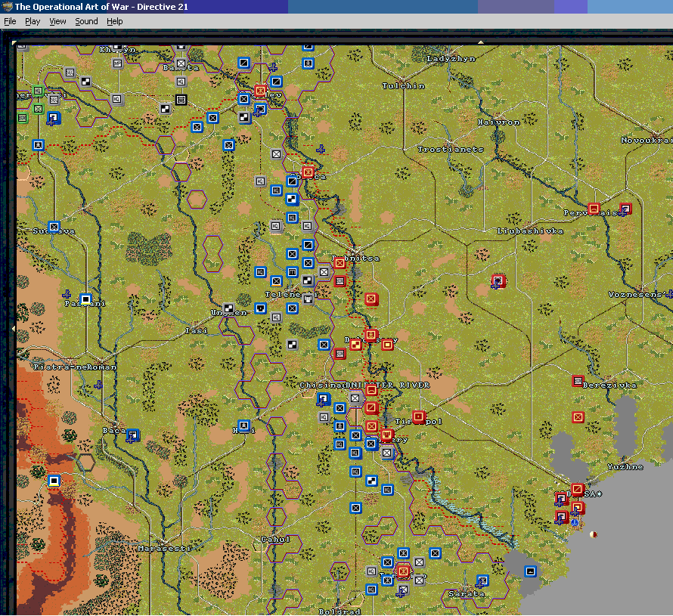Click the Telenesti town label
Image resolution: width=673 pixels, height=616 pixels.
[x=291, y=294]
